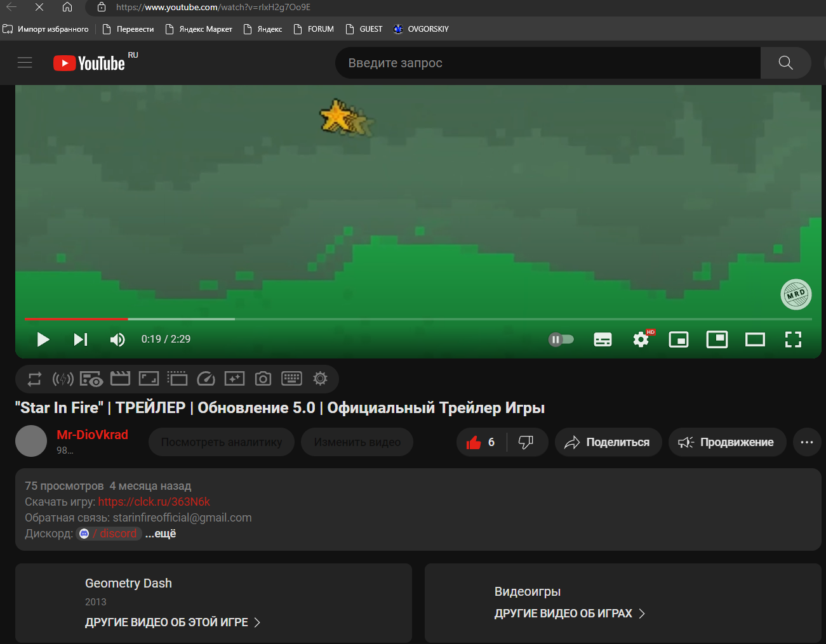This screenshot has width=826, height=644.
Task: Open the Яндекс bookmark
Action: 263,29
